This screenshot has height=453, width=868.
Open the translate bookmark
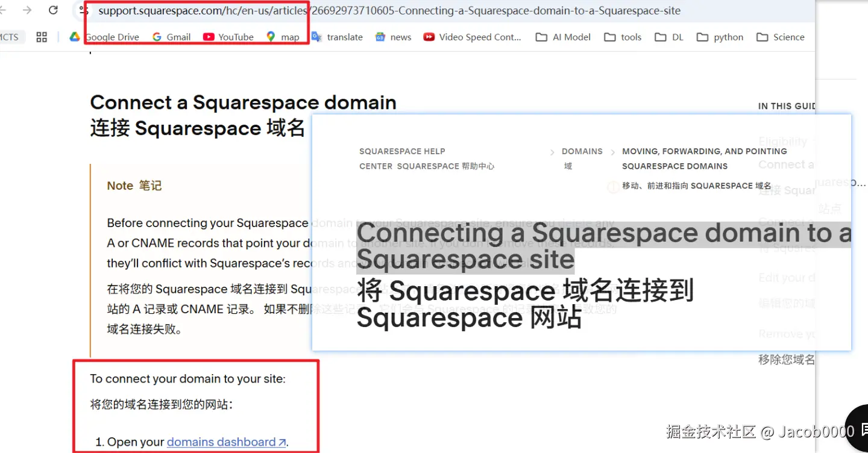pyautogui.click(x=337, y=37)
